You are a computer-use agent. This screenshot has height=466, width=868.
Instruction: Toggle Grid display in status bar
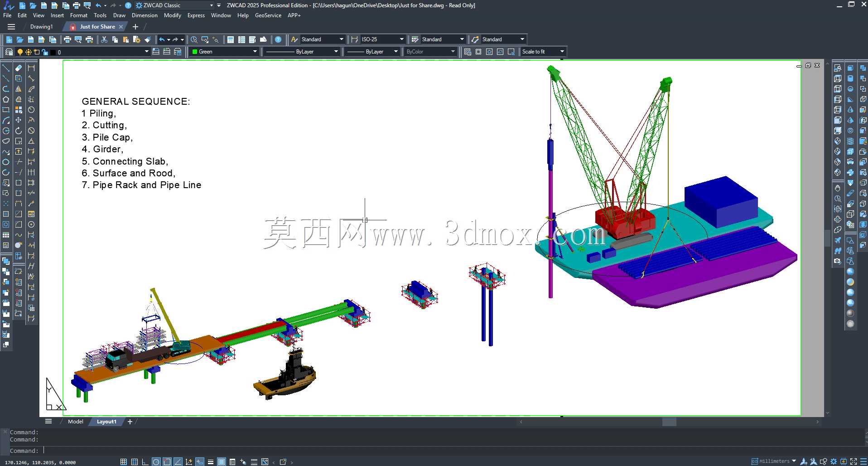click(135, 462)
